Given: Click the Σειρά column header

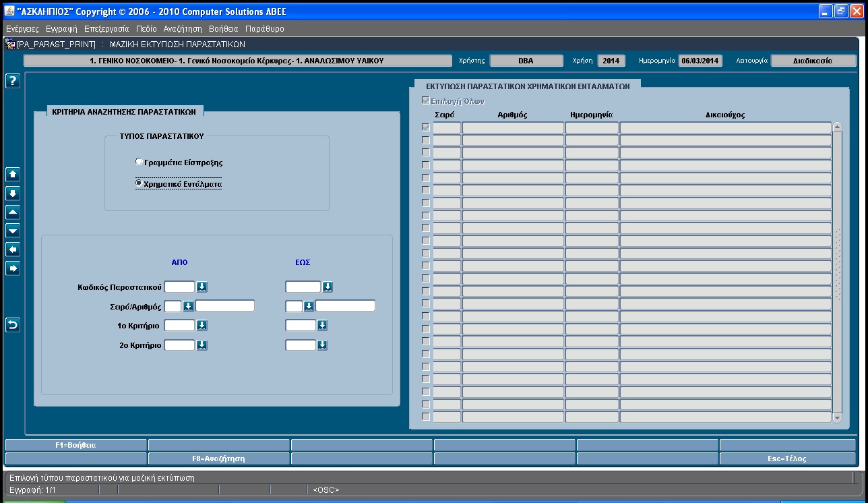Looking at the screenshot, I should pyautogui.click(x=444, y=115).
